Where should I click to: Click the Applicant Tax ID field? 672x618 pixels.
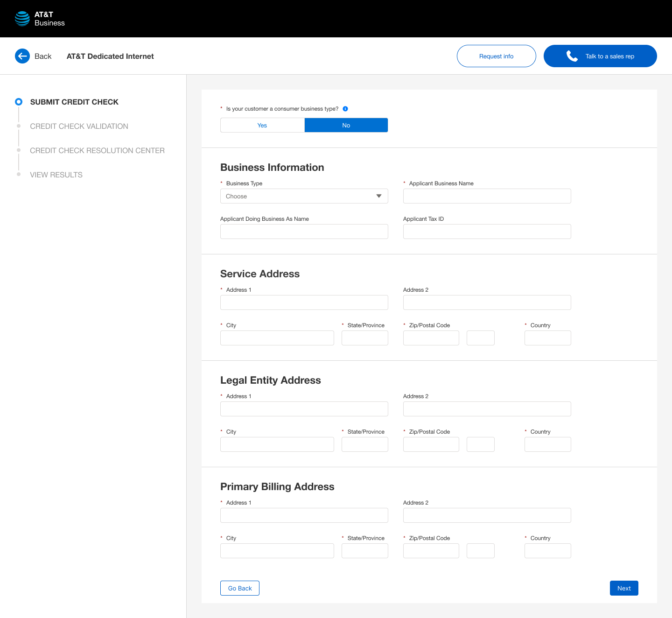487,232
